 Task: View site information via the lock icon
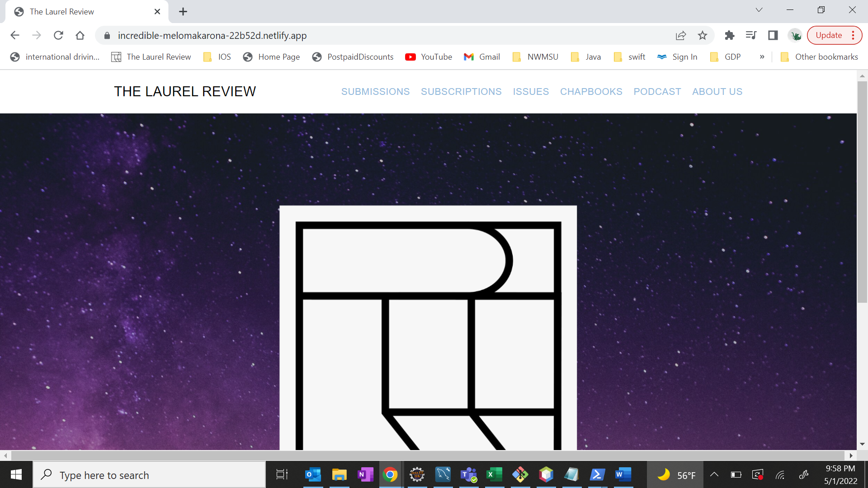pyautogui.click(x=107, y=35)
